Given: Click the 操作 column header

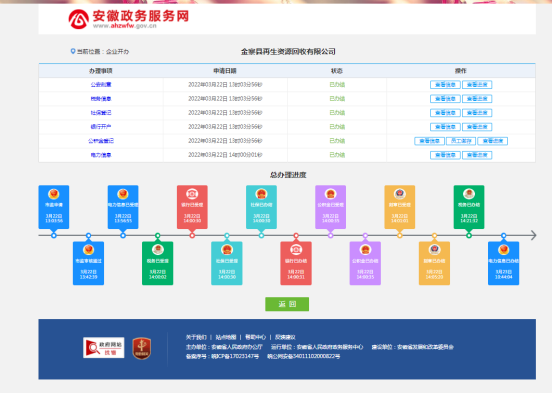Looking at the screenshot, I should (x=461, y=71).
